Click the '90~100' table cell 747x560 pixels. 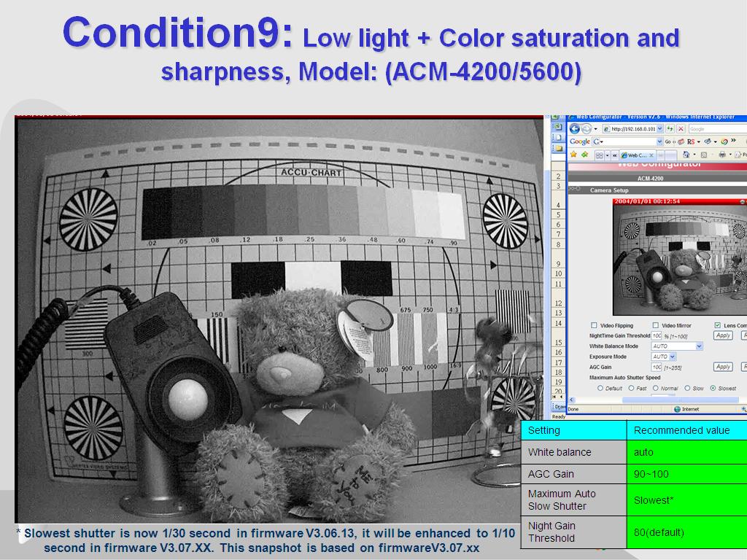point(686,474)
